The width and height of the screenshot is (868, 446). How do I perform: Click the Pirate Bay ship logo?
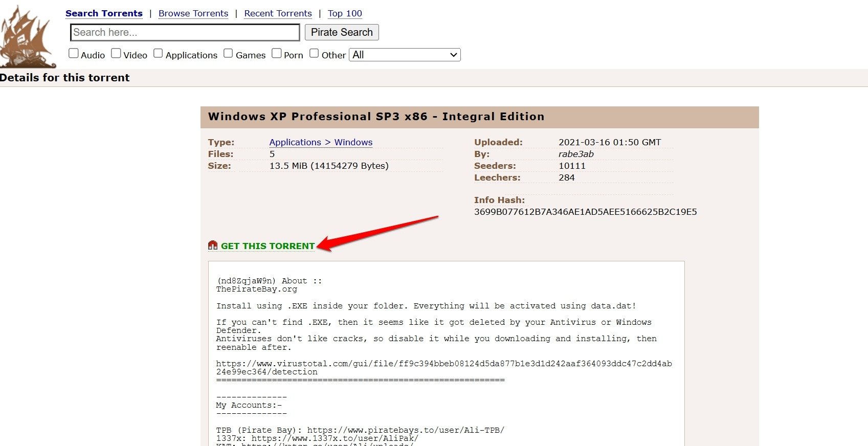pos(28,37)
